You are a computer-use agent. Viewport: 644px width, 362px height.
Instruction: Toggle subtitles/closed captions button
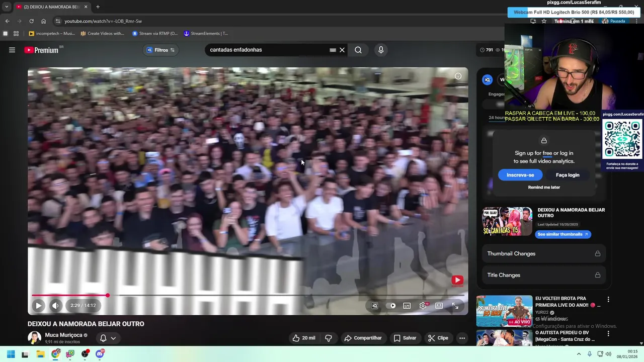click(x=407, y=305)
